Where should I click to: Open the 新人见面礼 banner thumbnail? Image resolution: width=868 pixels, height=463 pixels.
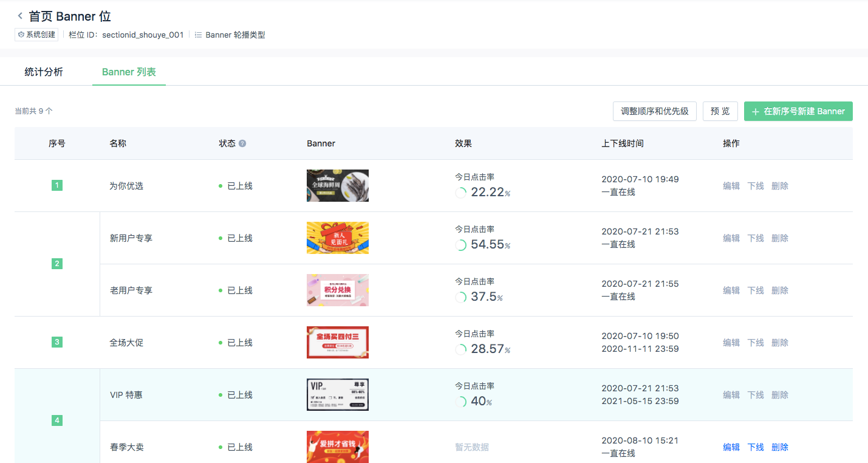point(338,238)
